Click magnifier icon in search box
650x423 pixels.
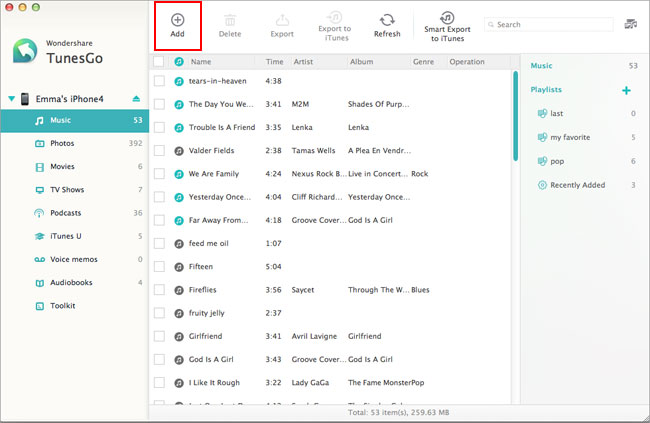491,24
